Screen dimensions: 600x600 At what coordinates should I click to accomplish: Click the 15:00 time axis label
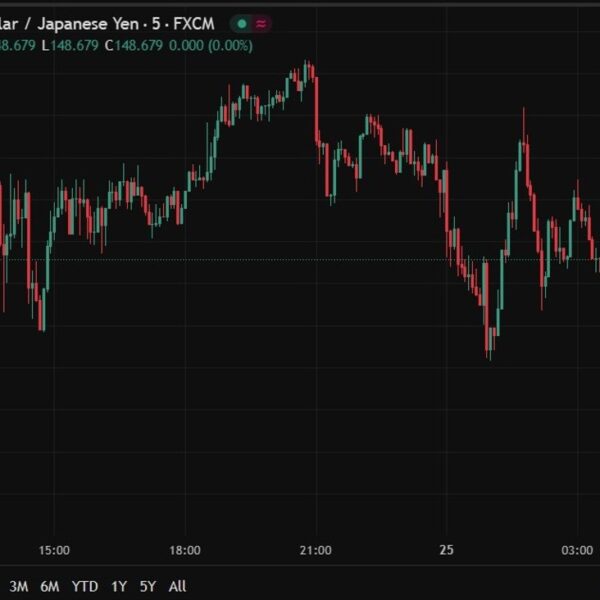pyautogui.click(x=54, y=551)
